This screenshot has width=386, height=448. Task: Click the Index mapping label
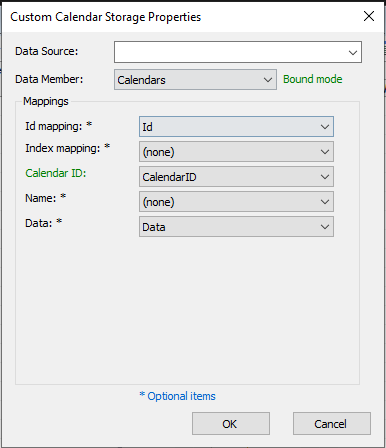tap(68, 148)
